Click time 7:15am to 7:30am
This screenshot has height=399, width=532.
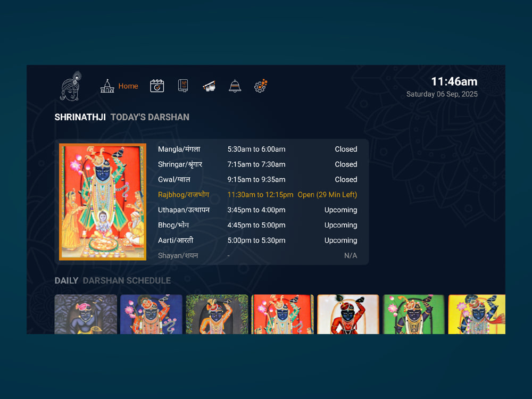[x=256, y=164]
